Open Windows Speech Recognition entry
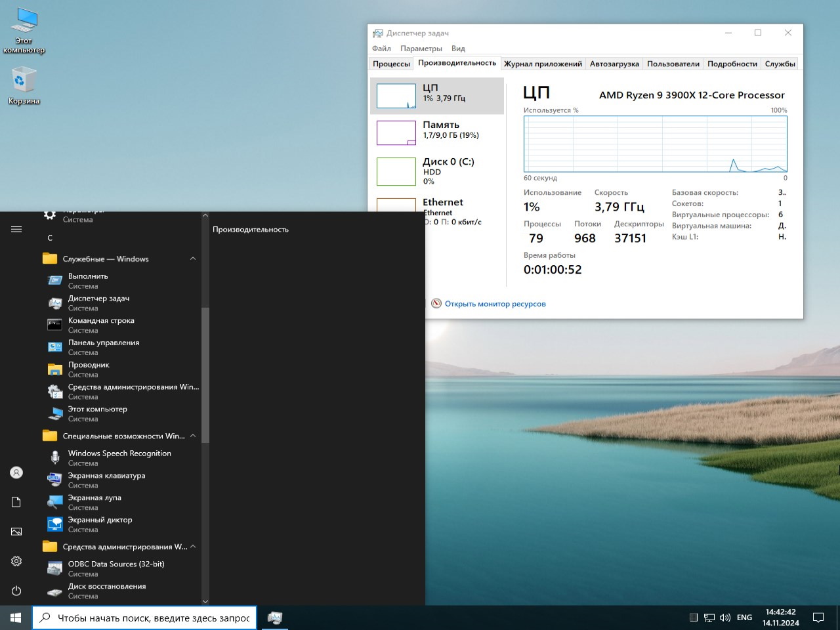 [119, 457]
